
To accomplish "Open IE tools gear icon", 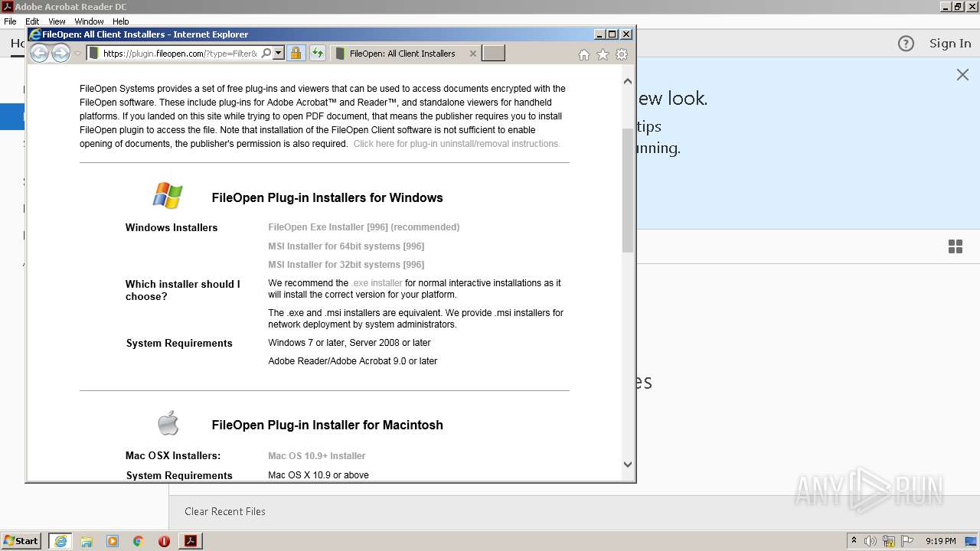I will coord(622,54).
